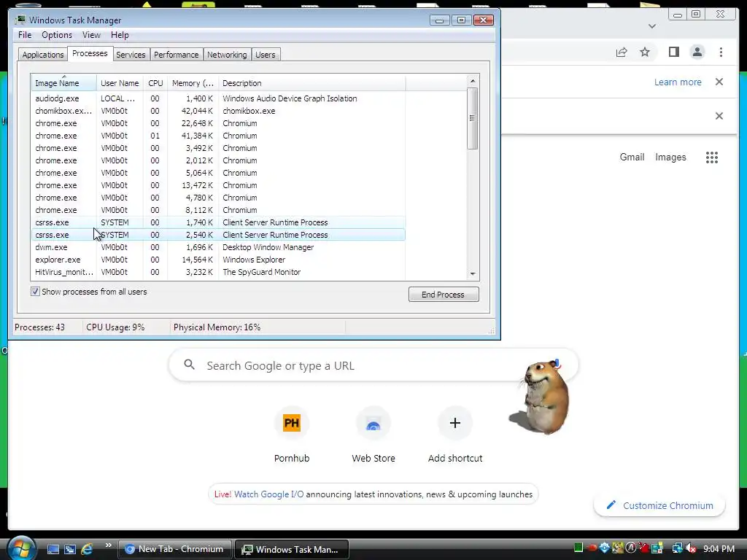Click the Add shortcut plus tile
747x560 pixels.
[x=455, y=435]
